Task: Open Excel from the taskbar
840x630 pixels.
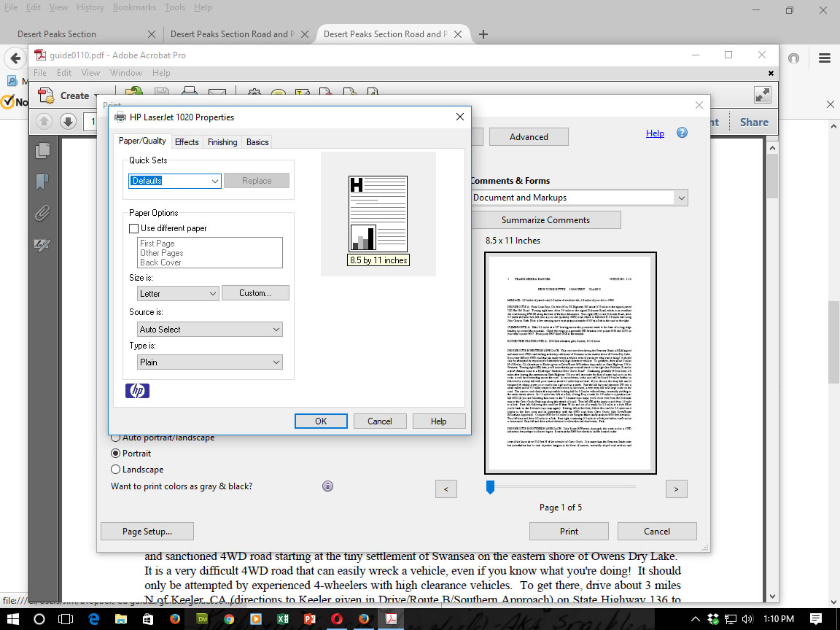Action: tap(282, 619)
